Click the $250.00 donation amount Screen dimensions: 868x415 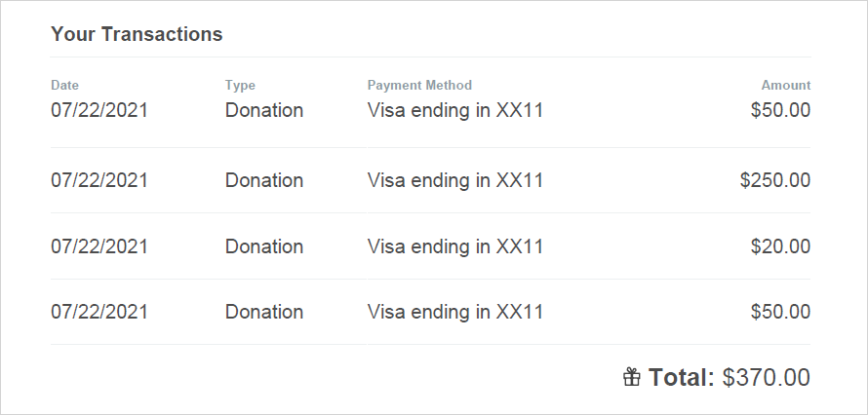pyautogui.click(x=775, y=180)
